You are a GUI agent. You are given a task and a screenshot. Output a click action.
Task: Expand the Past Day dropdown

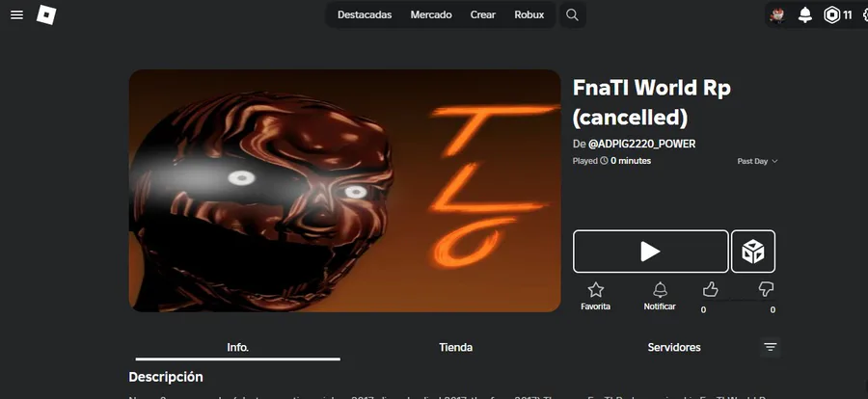click(x=757, y=161)
